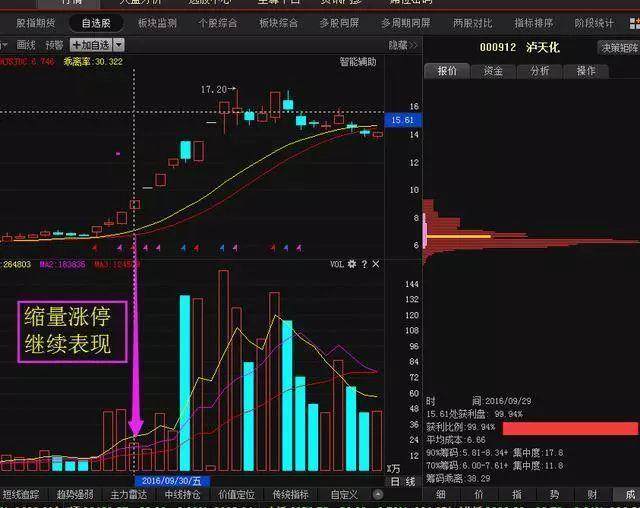Viewport: 640px width, 508px height.
Task: Open the orange grid layout icon
Action: click(634, 23)
